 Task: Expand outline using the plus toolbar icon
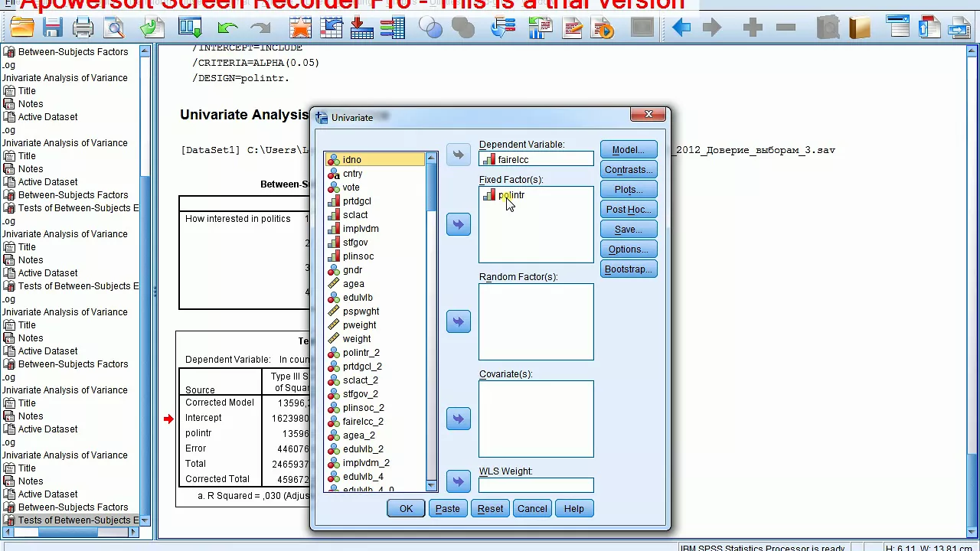pyautogui.click(x=753, y=28)
